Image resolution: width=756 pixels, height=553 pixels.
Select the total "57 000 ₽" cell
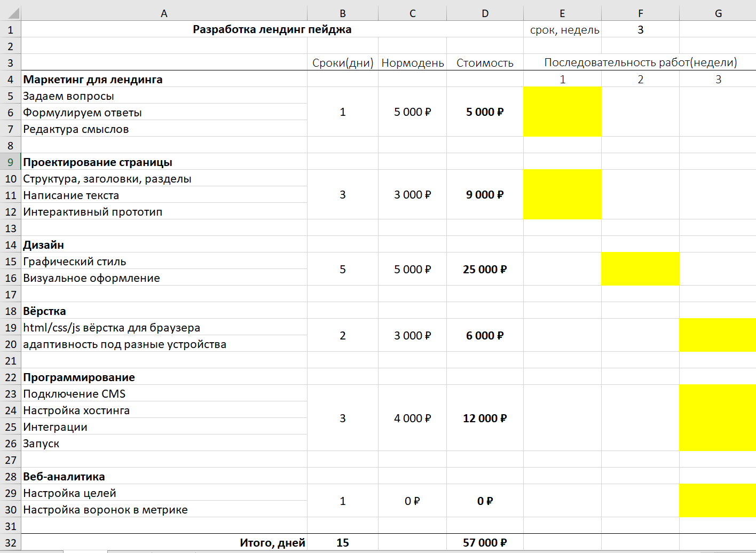tap(485, 543)
